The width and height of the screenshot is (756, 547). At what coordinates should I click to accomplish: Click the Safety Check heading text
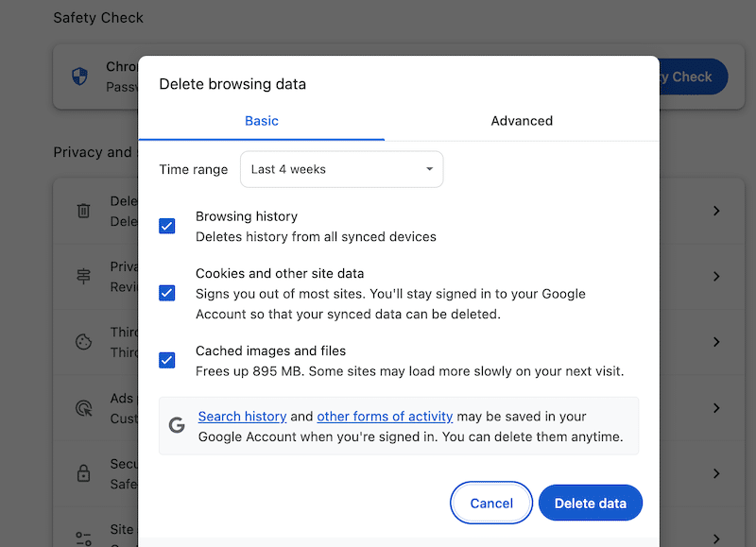point(98,18)
